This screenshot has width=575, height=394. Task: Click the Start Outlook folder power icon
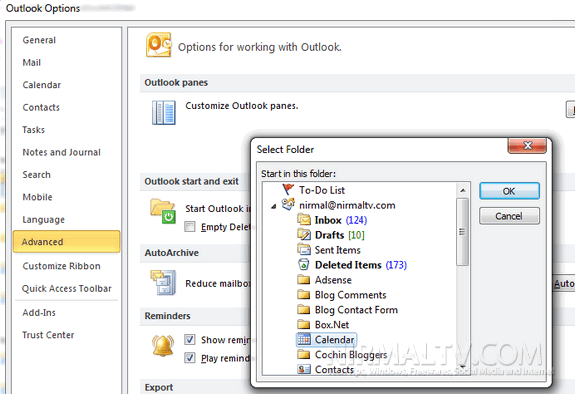click(x=162, y=211)
